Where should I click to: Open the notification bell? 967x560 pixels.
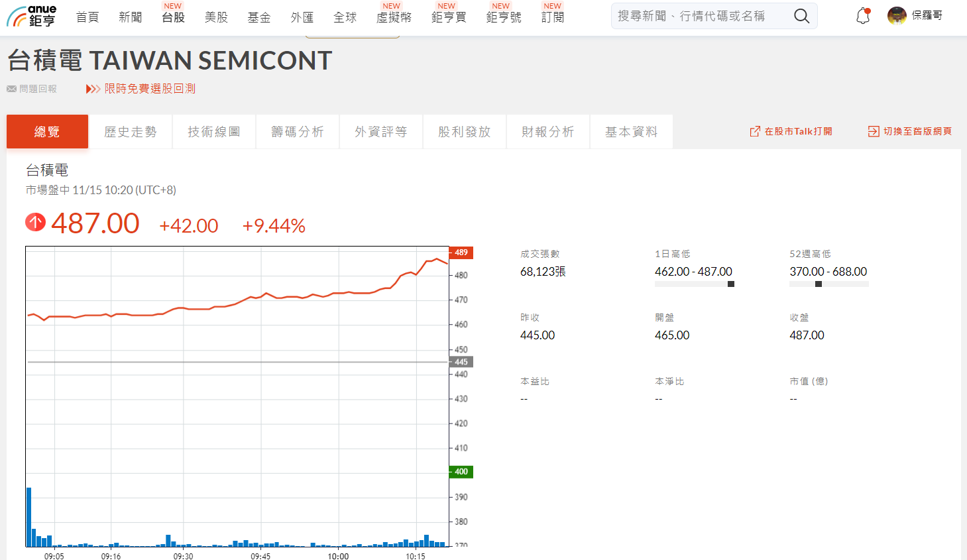pyautogui.click(x=862, y=16)
